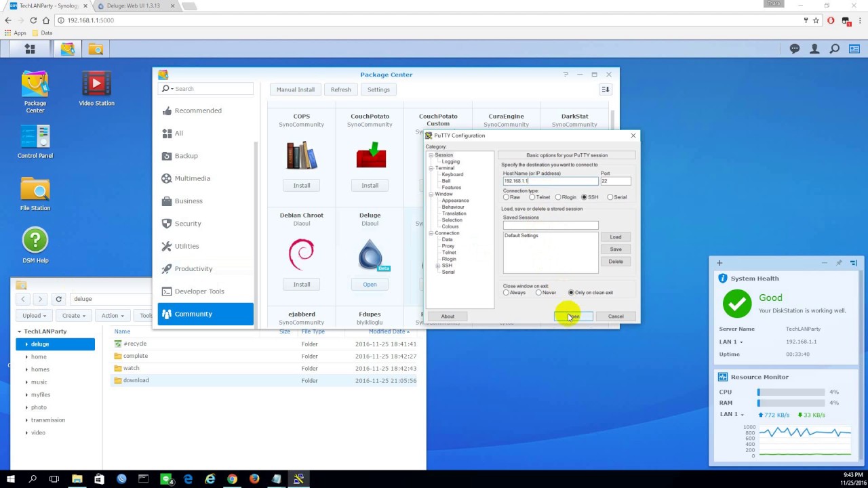Select Security category in Package Center

pos(205,224)
